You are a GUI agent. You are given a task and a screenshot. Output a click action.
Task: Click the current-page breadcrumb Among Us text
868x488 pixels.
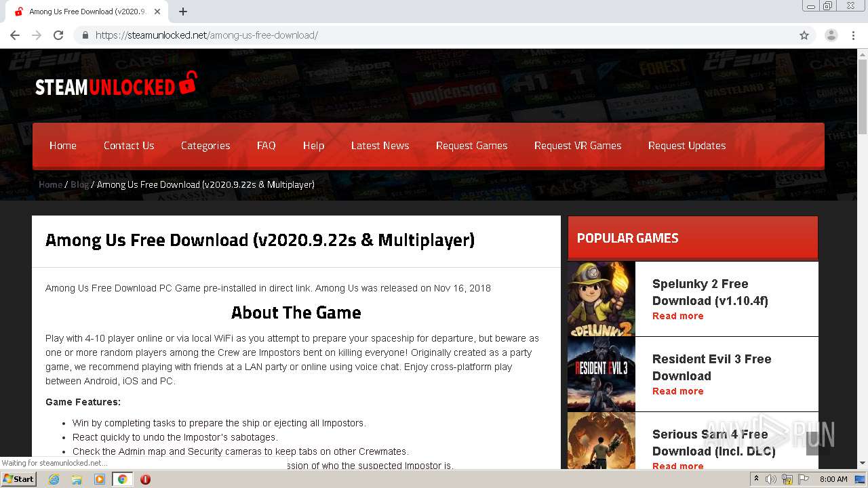coord(205,184)
